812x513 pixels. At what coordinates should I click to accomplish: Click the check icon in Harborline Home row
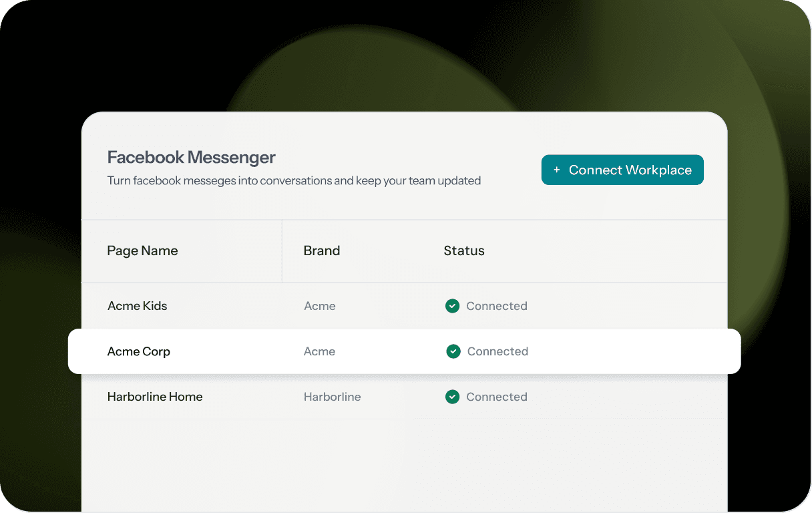(452, 397)
